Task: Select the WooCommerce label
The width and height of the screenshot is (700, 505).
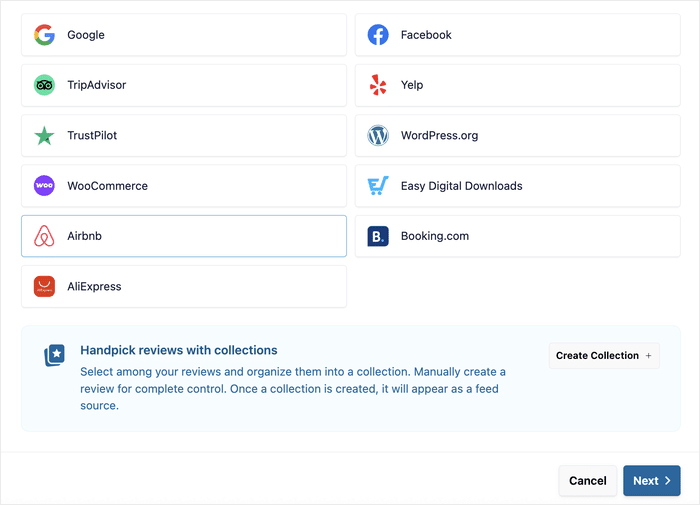Action: pos(107,186)
